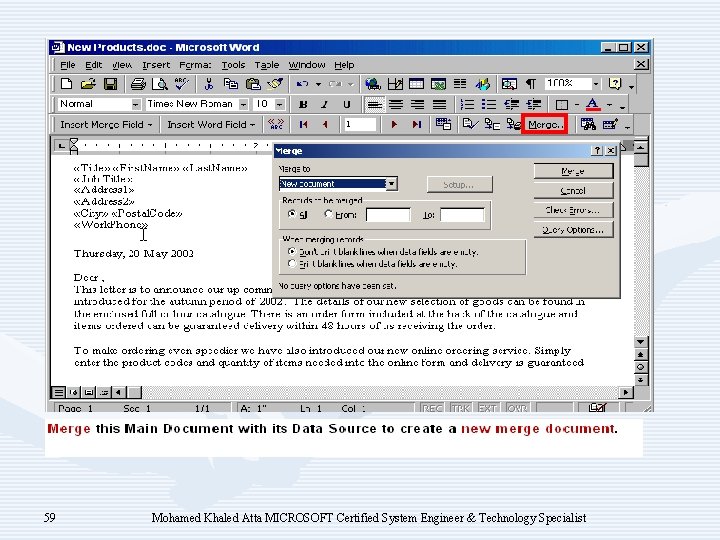Open Print Preview magnifier icon
Viewport: 720px width, 540px height.
[160, 84]
